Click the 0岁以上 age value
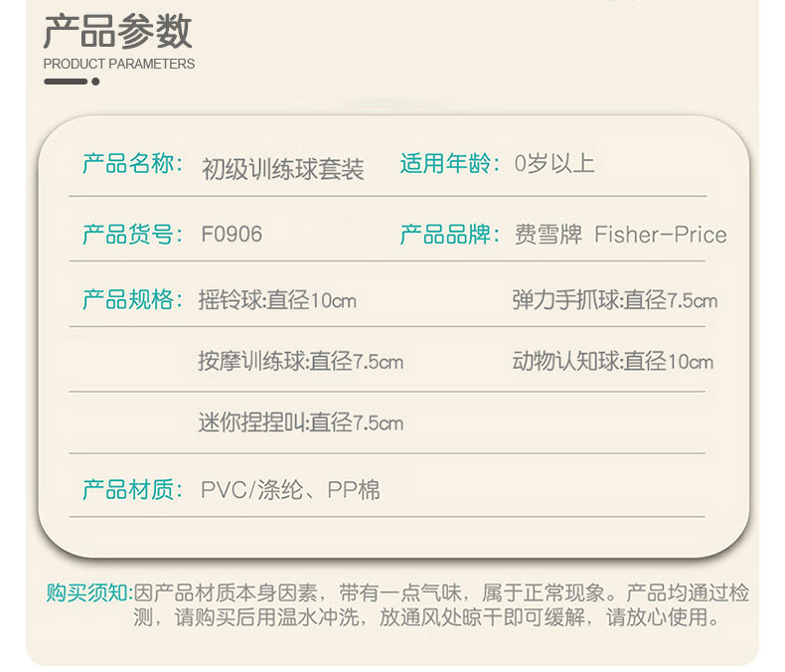Screen dimensions: 785x672 [x=554, y=164]
